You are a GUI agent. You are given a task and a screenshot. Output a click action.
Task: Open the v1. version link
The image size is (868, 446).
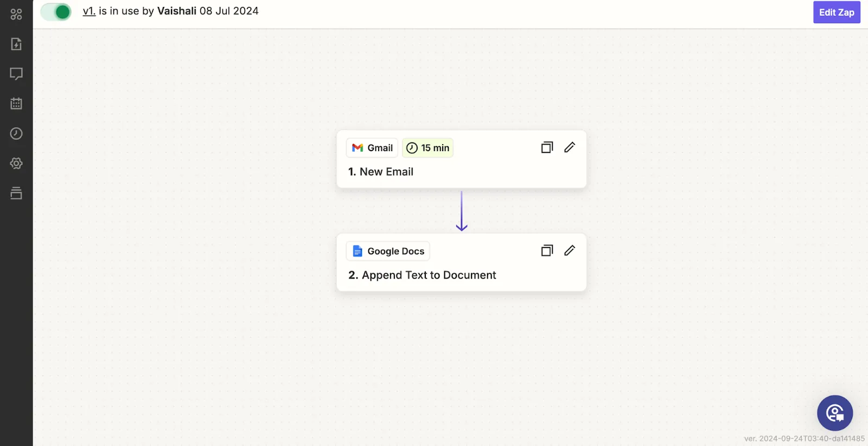click(x=89, y=11)
